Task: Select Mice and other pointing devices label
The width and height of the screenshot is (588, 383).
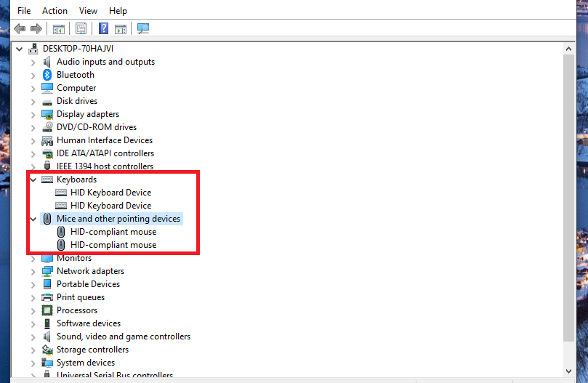Action: click(118, 219)
